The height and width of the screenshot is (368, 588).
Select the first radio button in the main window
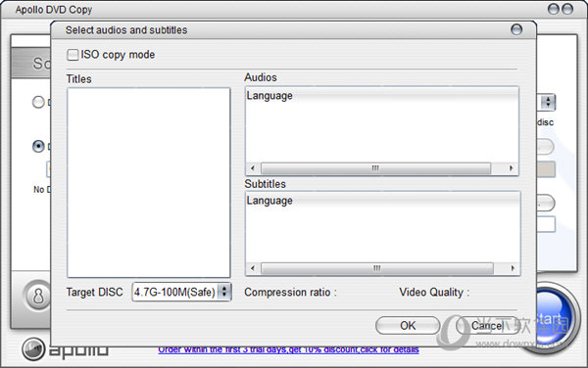[x=38, y=102]
